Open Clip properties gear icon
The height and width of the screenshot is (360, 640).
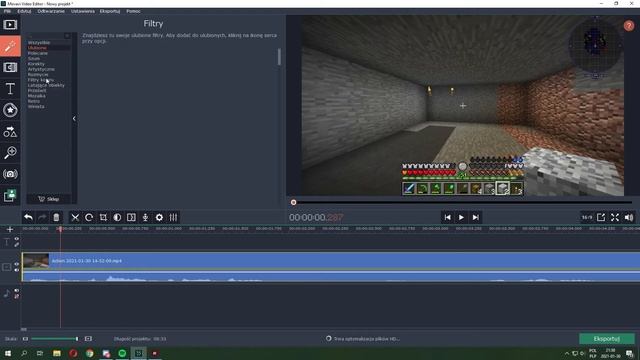pos(159,217)
